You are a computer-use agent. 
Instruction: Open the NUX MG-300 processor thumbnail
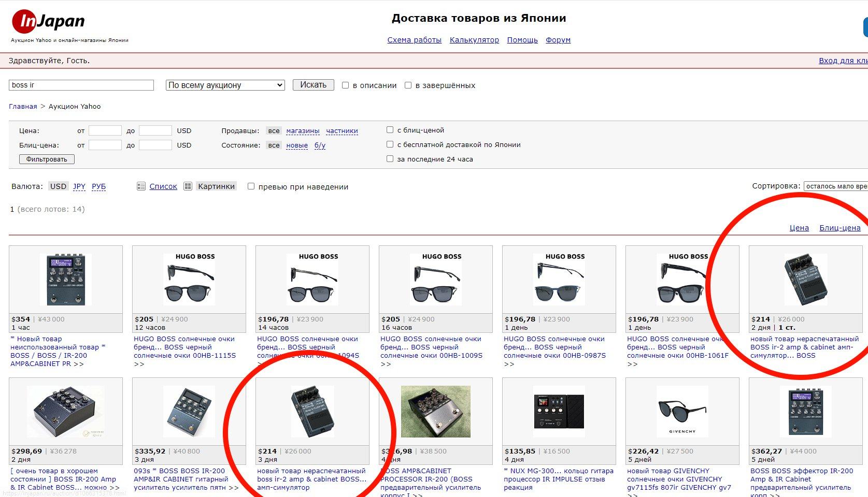tap(559, 412)
